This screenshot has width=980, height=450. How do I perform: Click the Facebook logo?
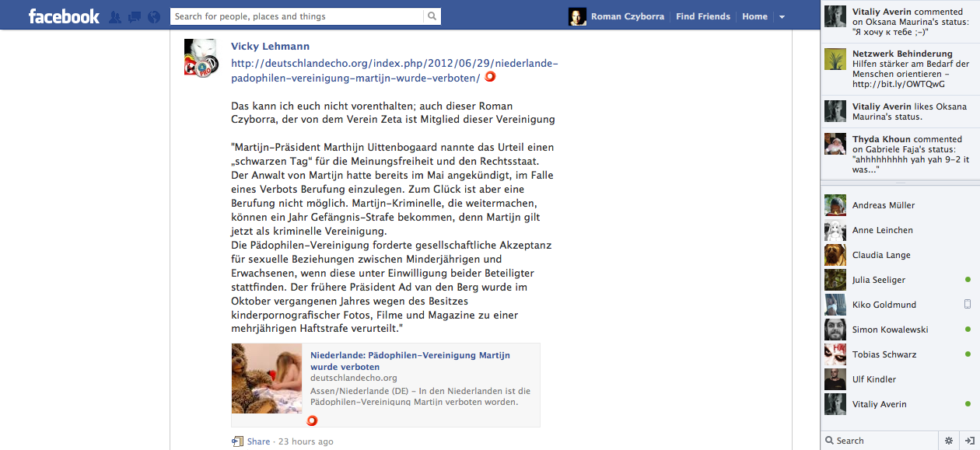pyautogui.click(x=64, y=16)
